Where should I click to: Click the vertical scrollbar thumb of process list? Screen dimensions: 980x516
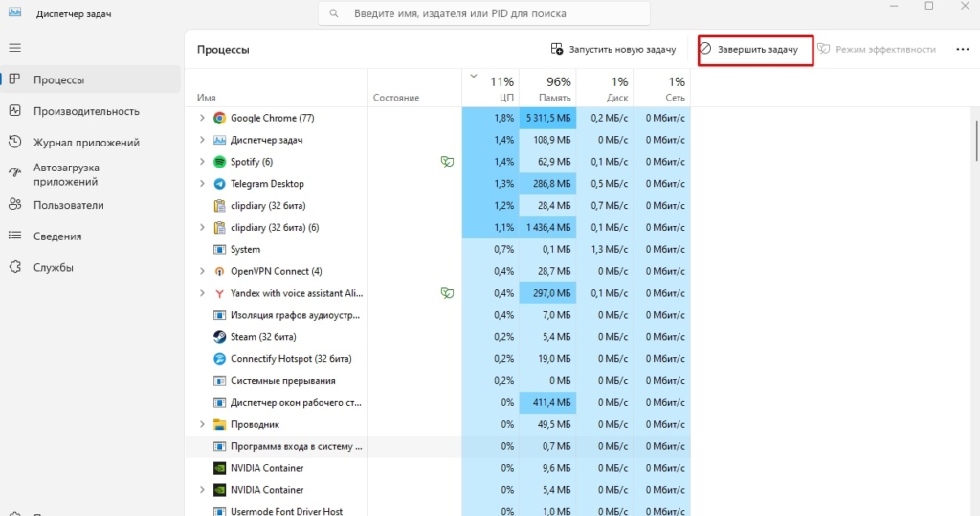pos(975,141)
